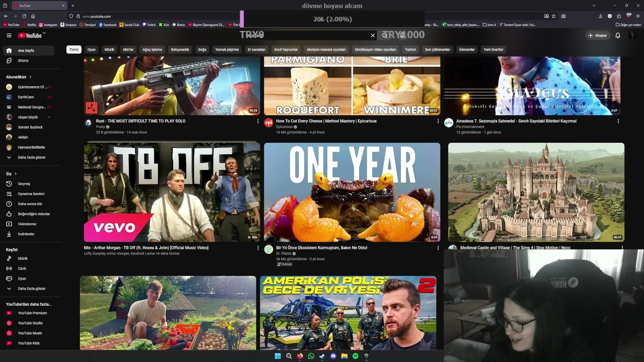644x362 pixels.
Task: Select the Tümü filter chip
Action: (x=74, y=50)
